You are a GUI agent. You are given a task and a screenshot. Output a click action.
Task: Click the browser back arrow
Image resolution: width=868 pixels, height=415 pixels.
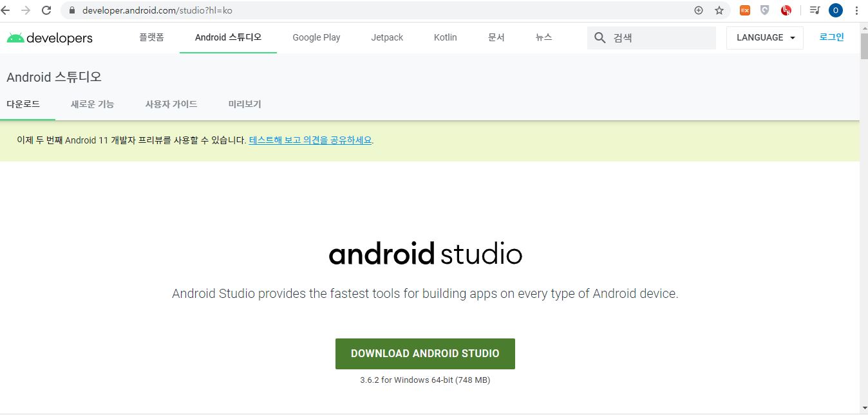[x=5, y=10]
